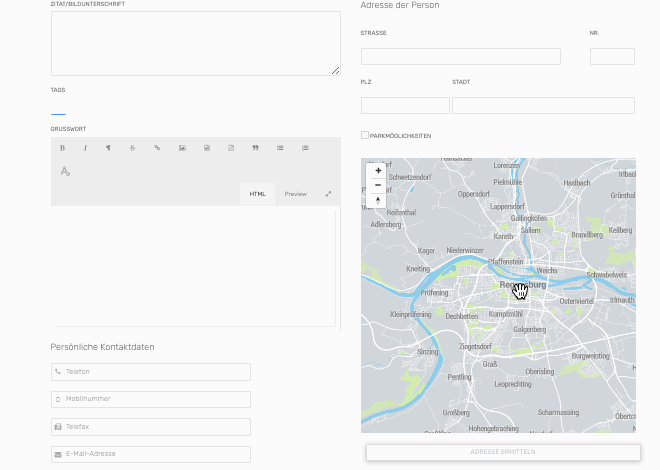Apply italic formatting in editor toolbar
The width and height of the screenshot is (660, 470).
[x=85, y=148]
